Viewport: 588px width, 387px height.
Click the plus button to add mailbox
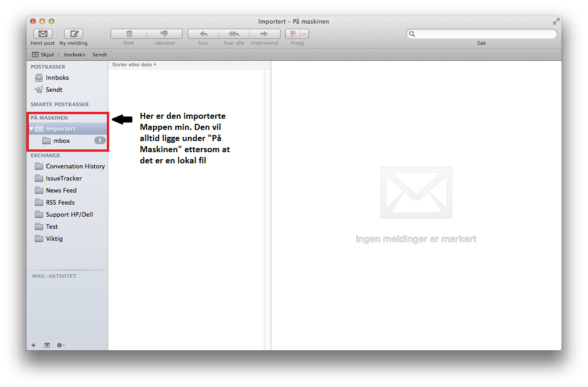click(33, 345)
